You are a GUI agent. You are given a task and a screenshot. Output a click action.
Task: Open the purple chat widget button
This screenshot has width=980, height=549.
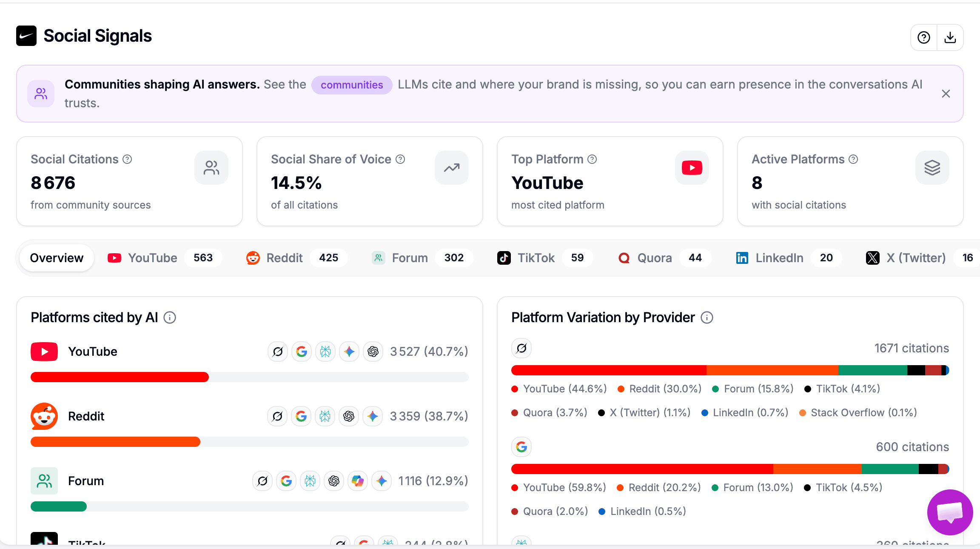[x=950, y=512]
